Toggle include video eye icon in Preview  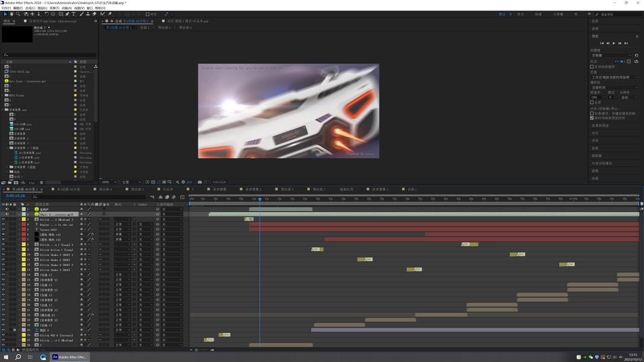point(616,61)
